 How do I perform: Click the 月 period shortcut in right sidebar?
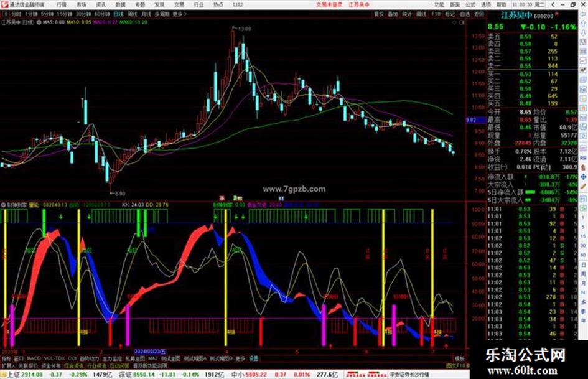[x=583, y=284]
